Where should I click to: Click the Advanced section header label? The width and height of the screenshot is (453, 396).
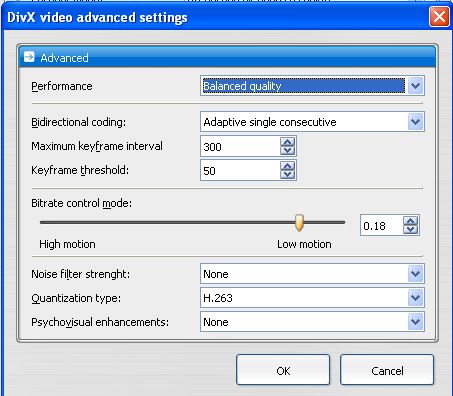(x=64, y=58)
